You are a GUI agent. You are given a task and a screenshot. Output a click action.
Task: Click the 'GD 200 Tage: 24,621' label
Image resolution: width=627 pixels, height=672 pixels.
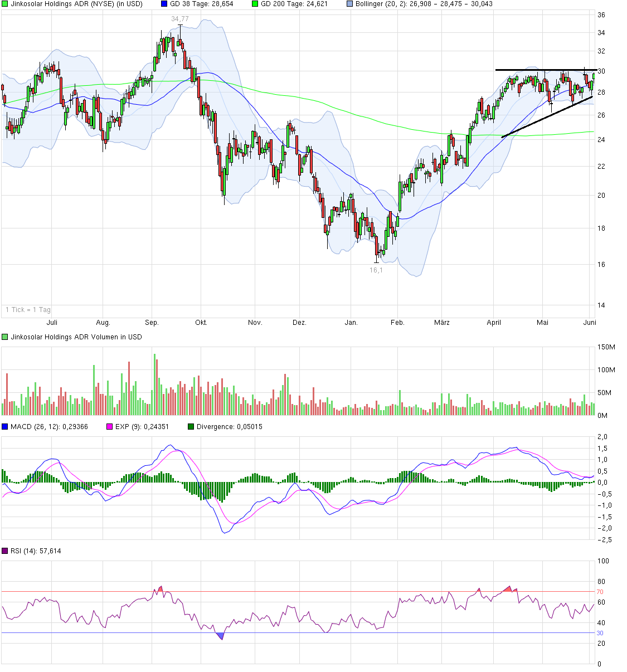point(294,4)
